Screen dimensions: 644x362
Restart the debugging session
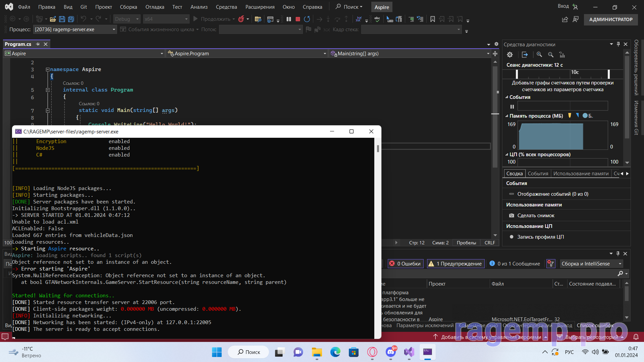[x=307, y=19]
